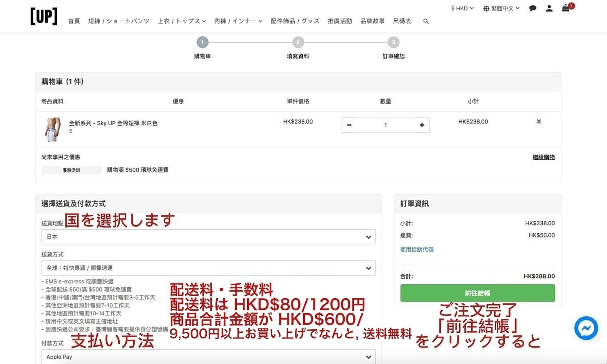Screen dimensions: 607x364
Task: Click the green 前往結帳 checkout button
Action: 477,293
